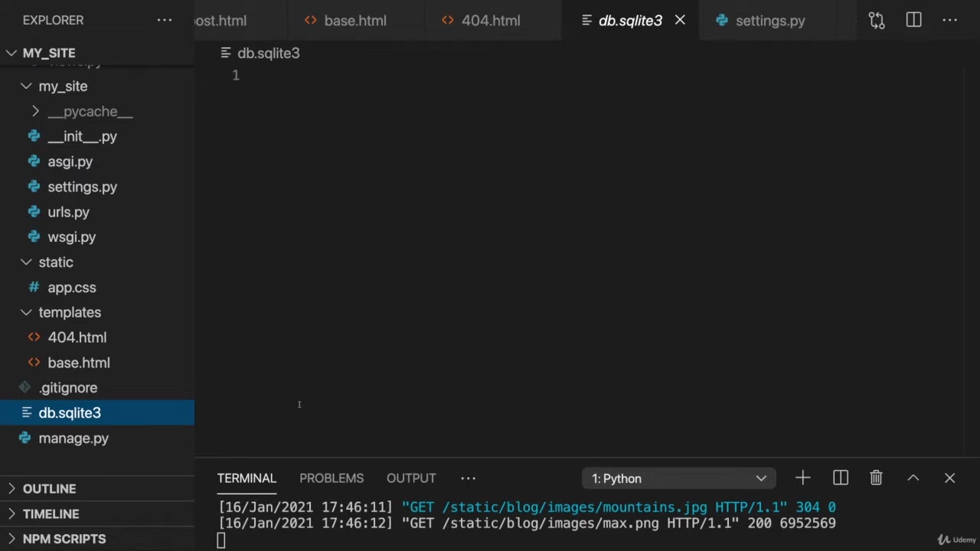980x551 pixels.
Task: Open Explorer views ellipsis menu
Action: 165,21
